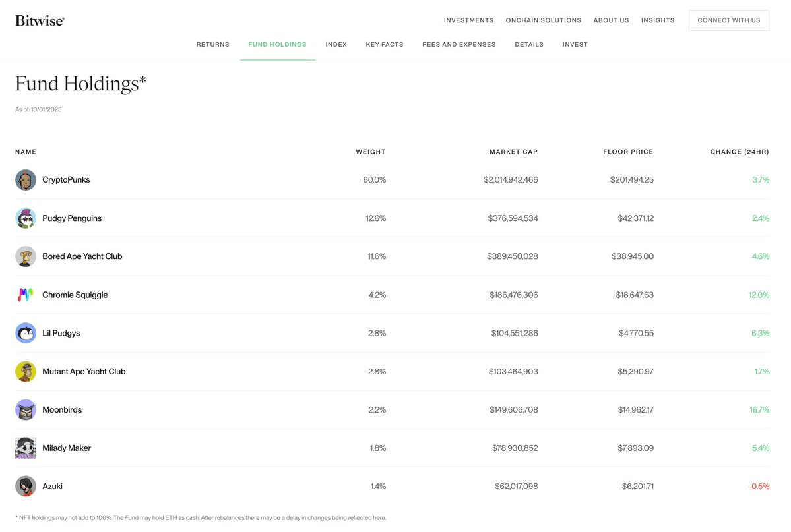Click the Bored Ape Yacht Club icon
791x532 pixels.
[x=26, y=256]
